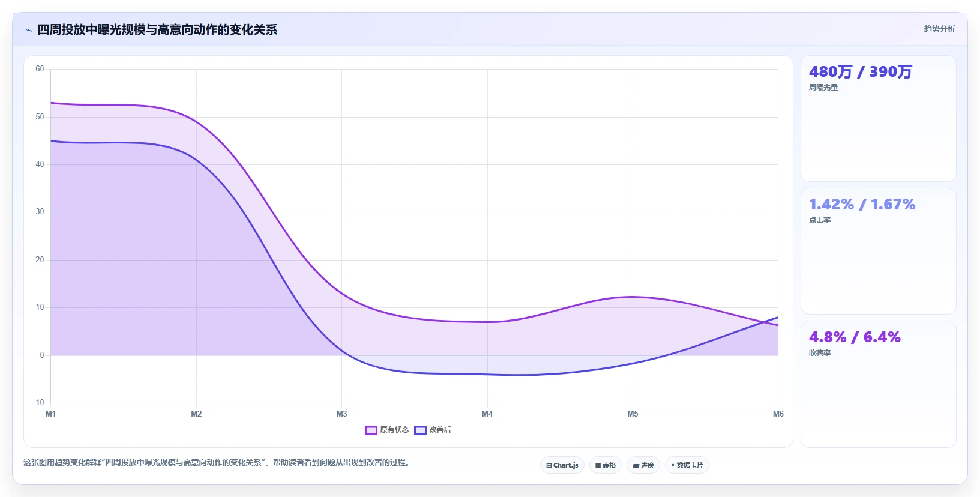
Task: Click the M6 axis label
Action: (778, 414)
